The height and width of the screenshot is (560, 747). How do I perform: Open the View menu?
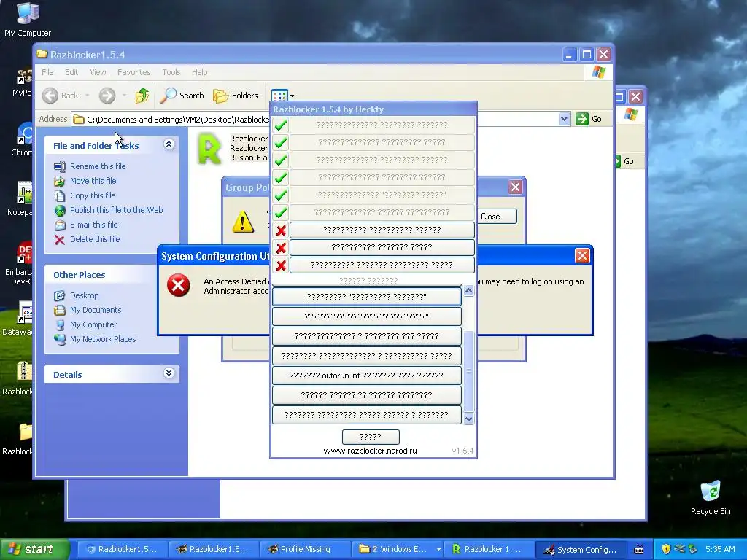click(98, 72)
